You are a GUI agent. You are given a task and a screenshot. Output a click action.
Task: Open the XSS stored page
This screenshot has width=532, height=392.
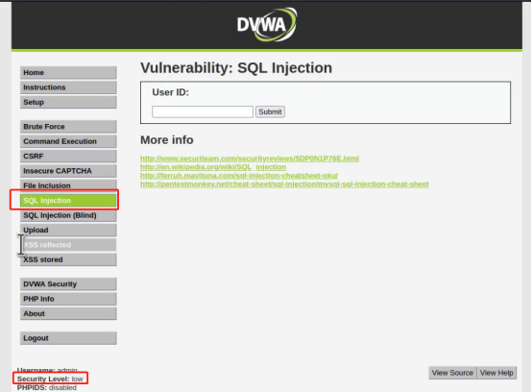[x=68, y=259]
